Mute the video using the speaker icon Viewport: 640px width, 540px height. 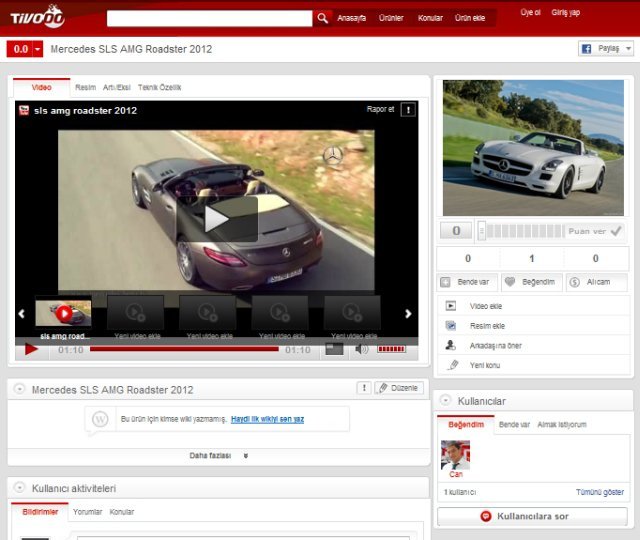point(361,349)
